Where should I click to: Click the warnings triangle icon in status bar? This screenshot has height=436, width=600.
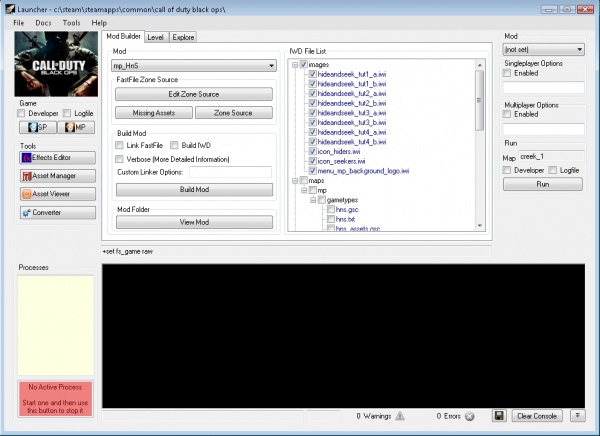click(400, 415)
